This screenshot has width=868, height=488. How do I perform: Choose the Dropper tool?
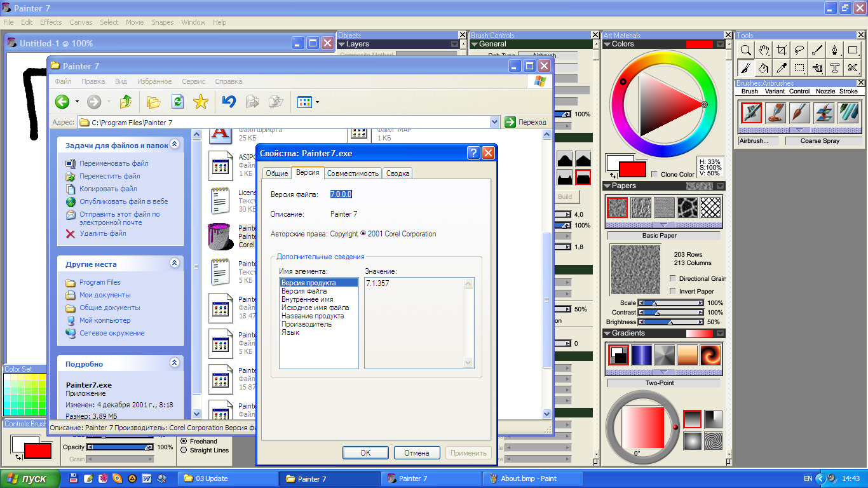pos(782,68)
